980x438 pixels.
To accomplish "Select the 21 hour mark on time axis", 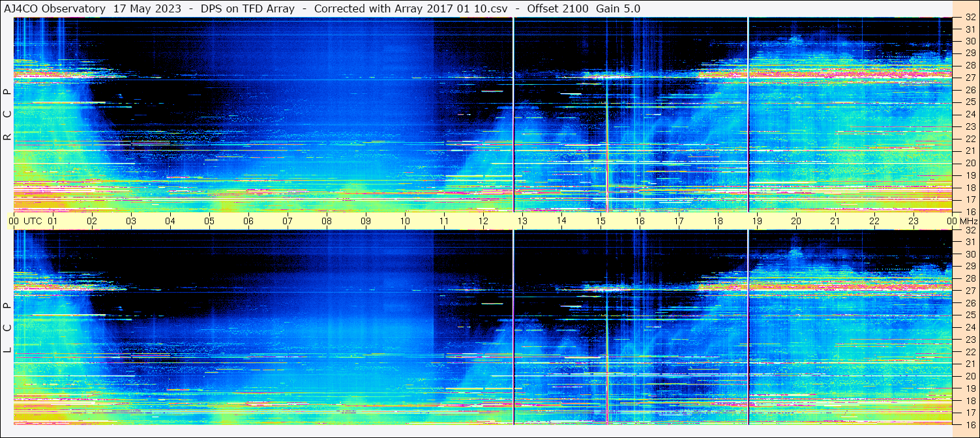I will click(x=835, y=221).
